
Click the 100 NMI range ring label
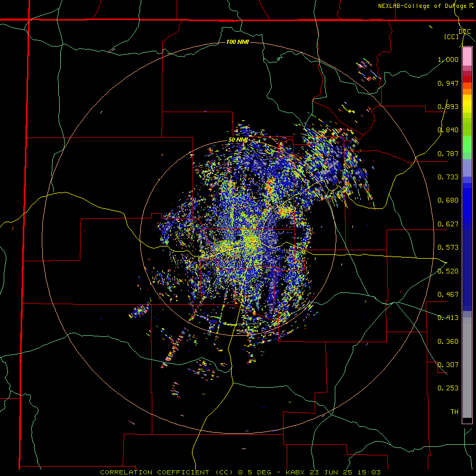tap(237, 42)
